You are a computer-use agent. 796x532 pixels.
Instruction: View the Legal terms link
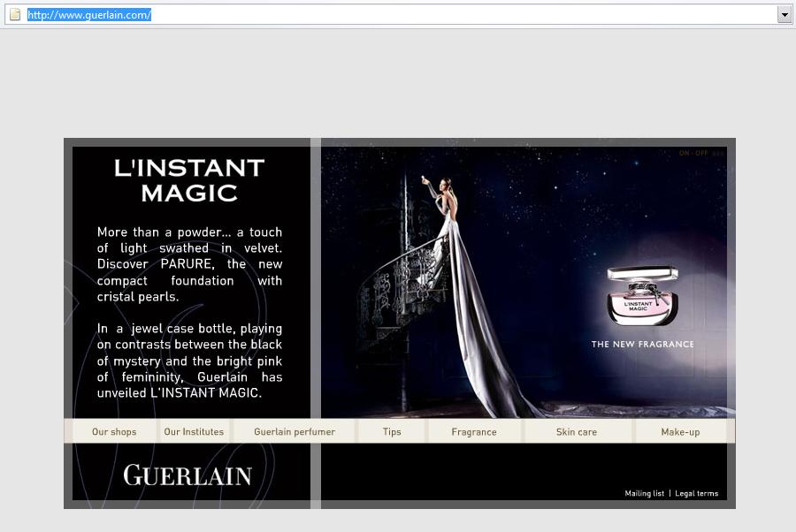click(x=697, y=493)
